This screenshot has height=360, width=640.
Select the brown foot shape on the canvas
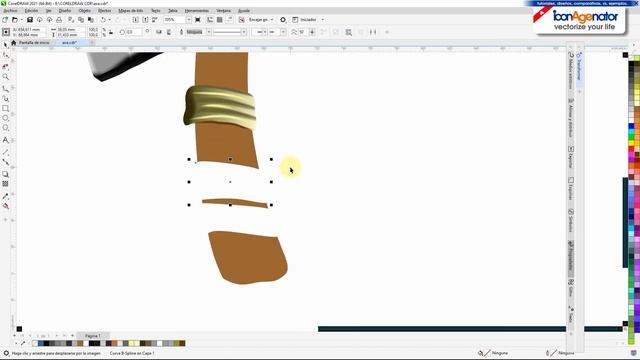(x=248, y=257)
